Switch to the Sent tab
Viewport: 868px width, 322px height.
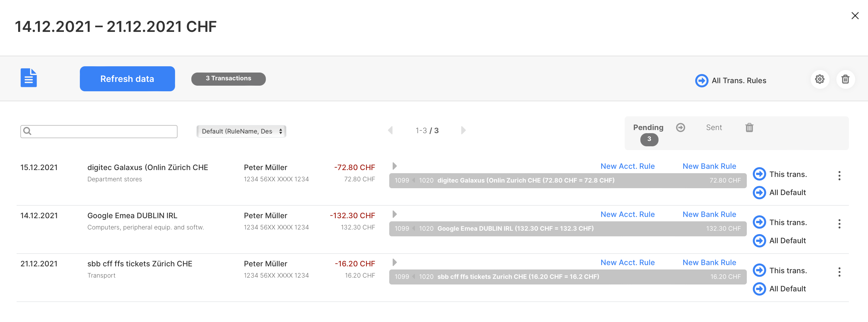[x=714, y=128]
